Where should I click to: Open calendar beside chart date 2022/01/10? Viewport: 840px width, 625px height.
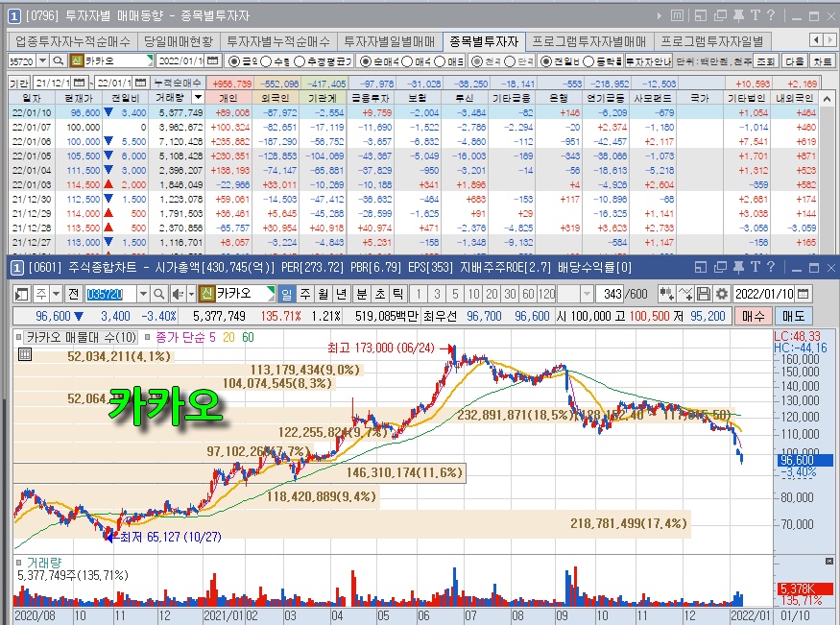[x=803, y=294]
